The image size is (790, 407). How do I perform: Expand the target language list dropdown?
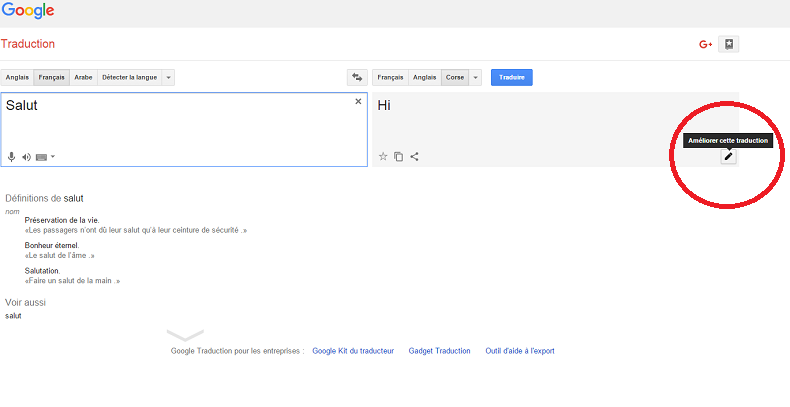tap(475, 78)
